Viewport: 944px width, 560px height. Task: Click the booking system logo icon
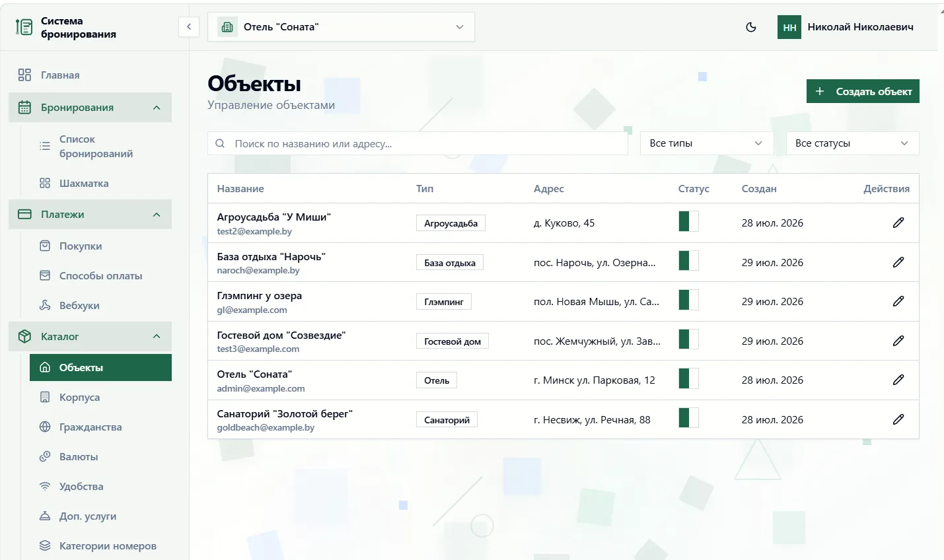point(24,27)
